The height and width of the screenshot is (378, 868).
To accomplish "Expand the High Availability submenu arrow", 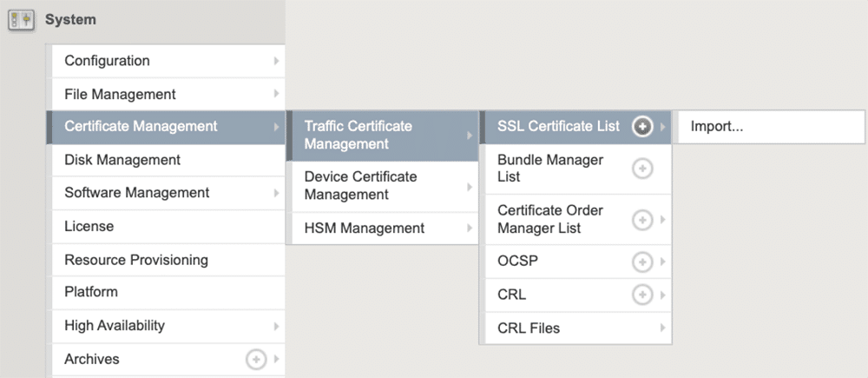I will 276,326.
